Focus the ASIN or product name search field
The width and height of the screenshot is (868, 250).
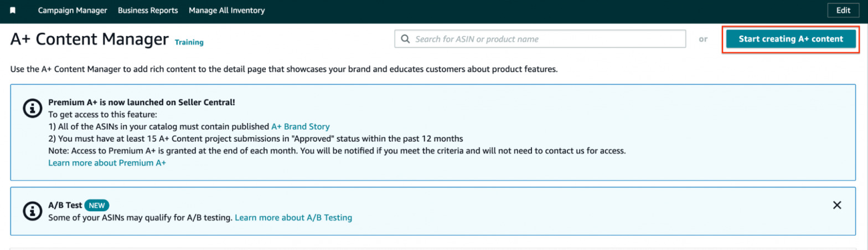(545, 39)
